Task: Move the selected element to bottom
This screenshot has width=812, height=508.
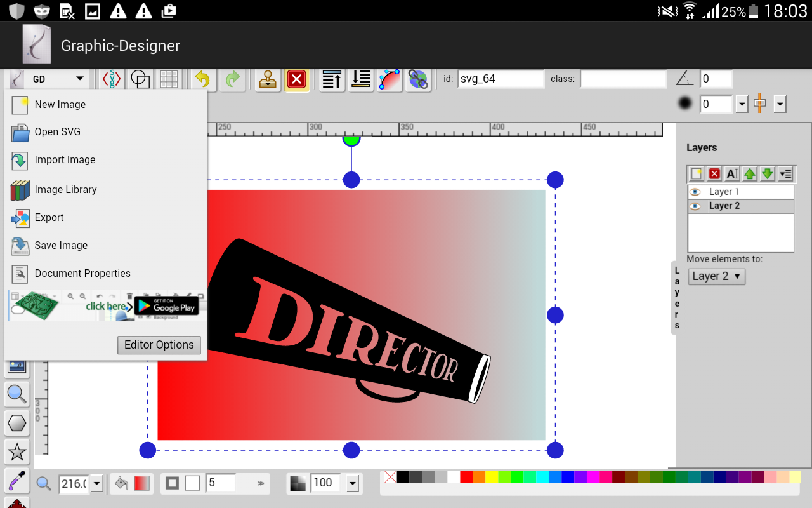Action: pyautogui.click(x=361, y=79)
